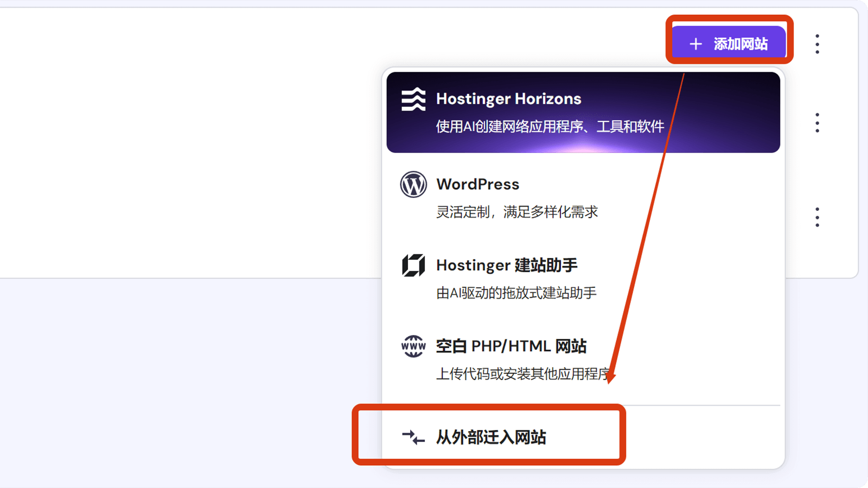Click the WordPress logo icon
Image resolution: width=868 pixels, height=488 pixels.
tap(413, 184)
